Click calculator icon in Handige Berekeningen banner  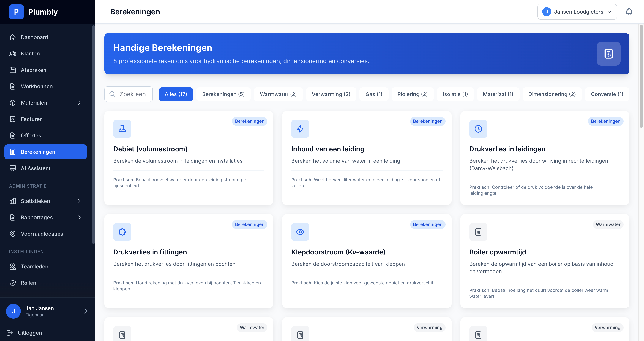tap(608, 54)
